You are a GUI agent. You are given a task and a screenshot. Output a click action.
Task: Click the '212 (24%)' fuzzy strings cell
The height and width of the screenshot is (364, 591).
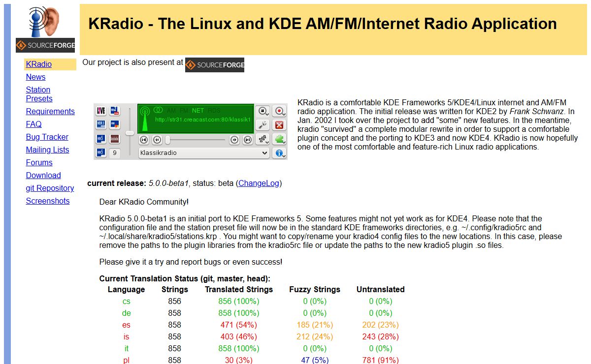(x=315, y=337)
